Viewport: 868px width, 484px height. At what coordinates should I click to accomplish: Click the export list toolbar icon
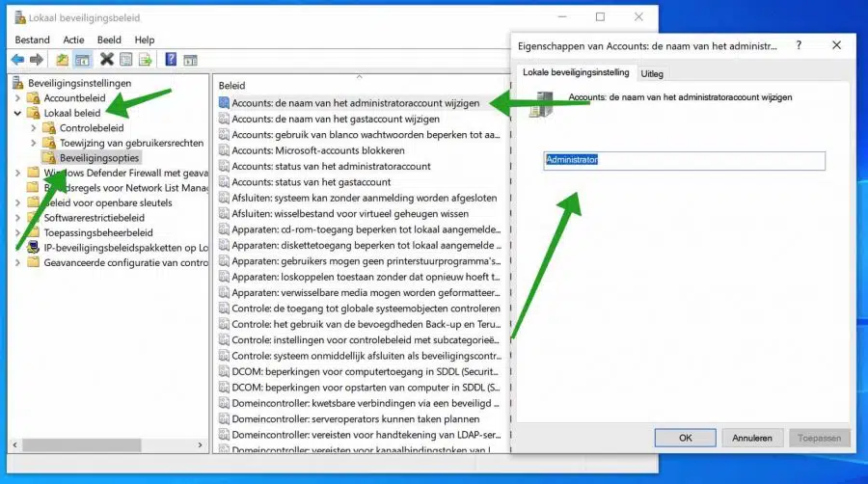[145, 59]
